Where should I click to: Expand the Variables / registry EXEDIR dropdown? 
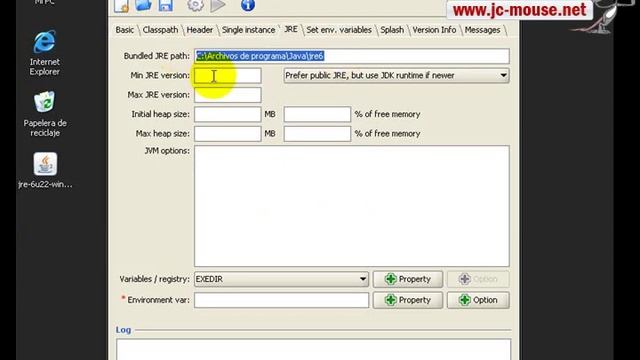tap(281, 279)
